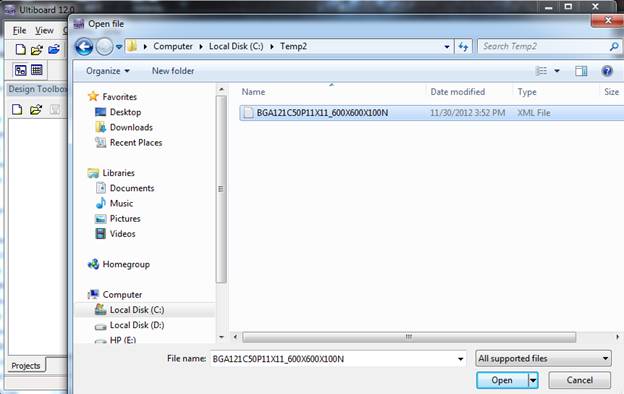The width and height of the screenshot is (624, 394).
Task: Toggle the preview pane icon
Action: point(581,71)
